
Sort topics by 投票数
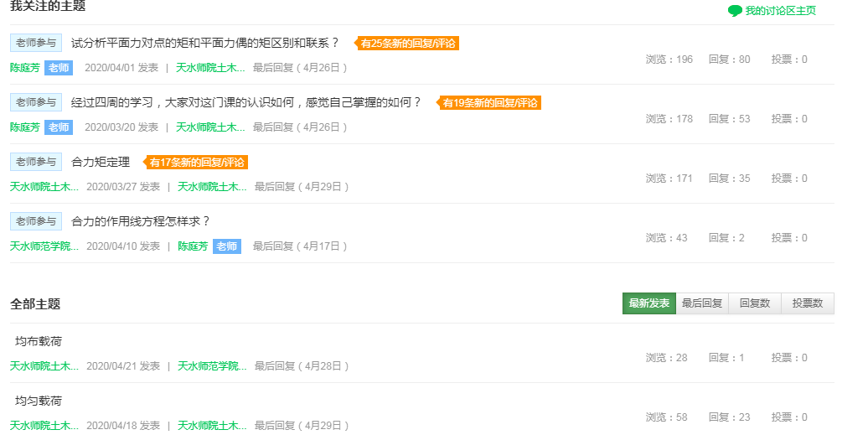808,303
